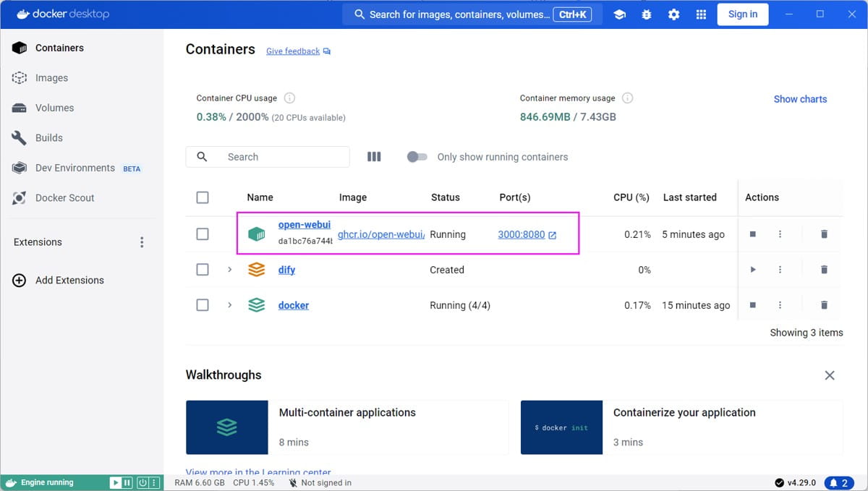Pause the Docker engine in footer

(x=127, y=482)
